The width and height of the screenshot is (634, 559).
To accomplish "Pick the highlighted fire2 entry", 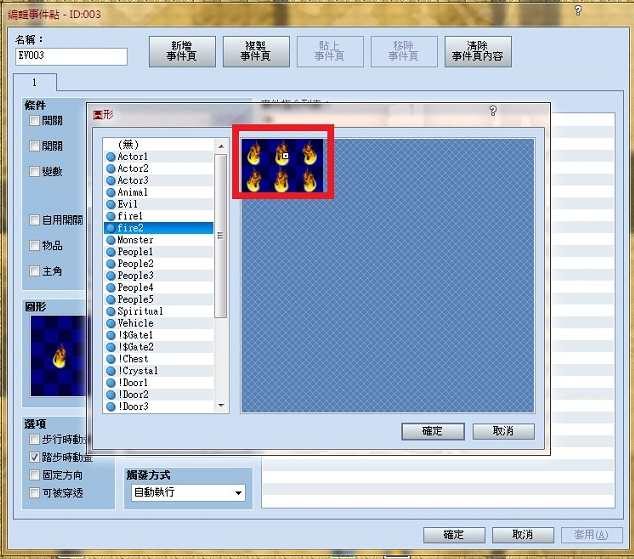I will [158, 228].
